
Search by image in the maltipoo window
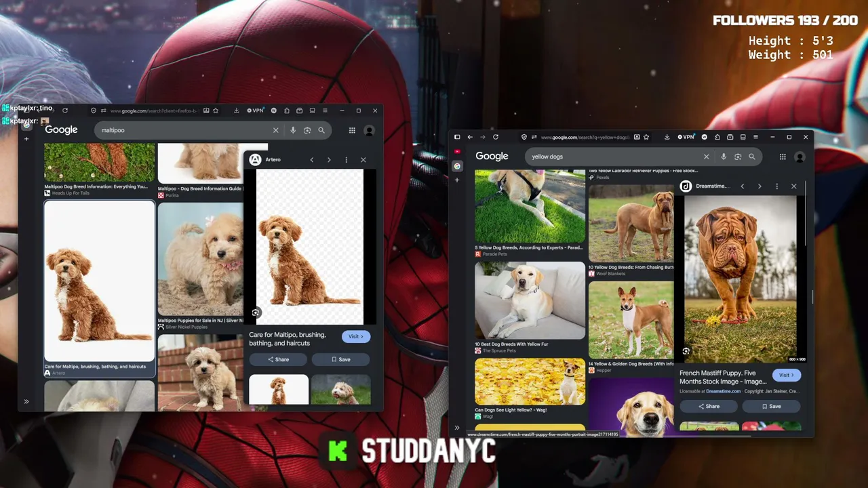307,130
